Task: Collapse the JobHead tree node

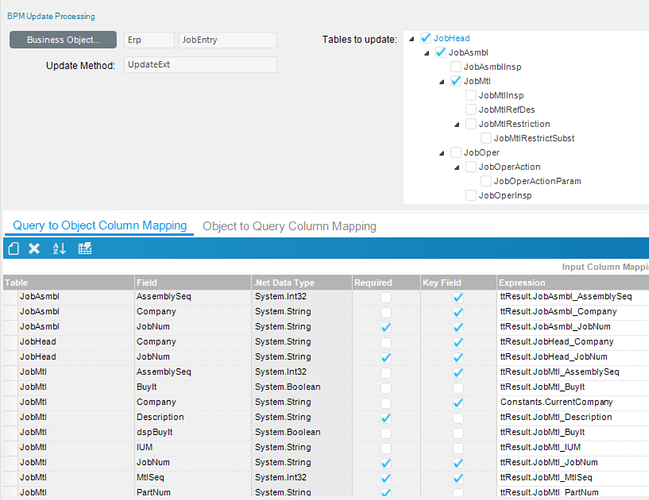Action: pos(413,38)
